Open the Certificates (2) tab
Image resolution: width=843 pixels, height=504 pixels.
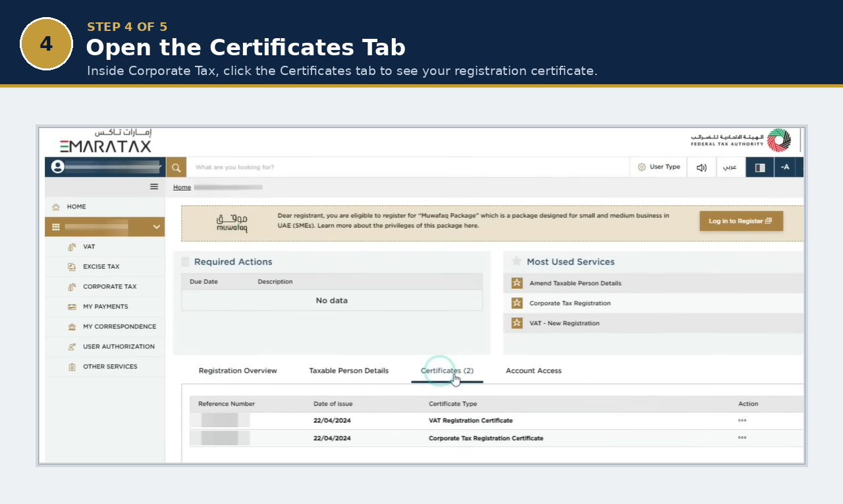pos(447,371)
